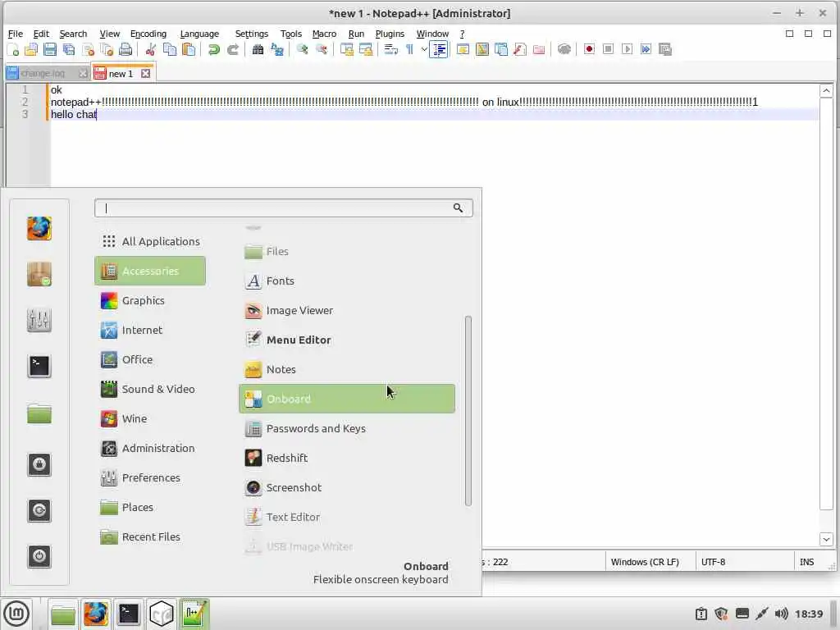Click Windows (CR LF) in status bar
The width and height of the screenshot is (840, 630).
click(645, 562)
